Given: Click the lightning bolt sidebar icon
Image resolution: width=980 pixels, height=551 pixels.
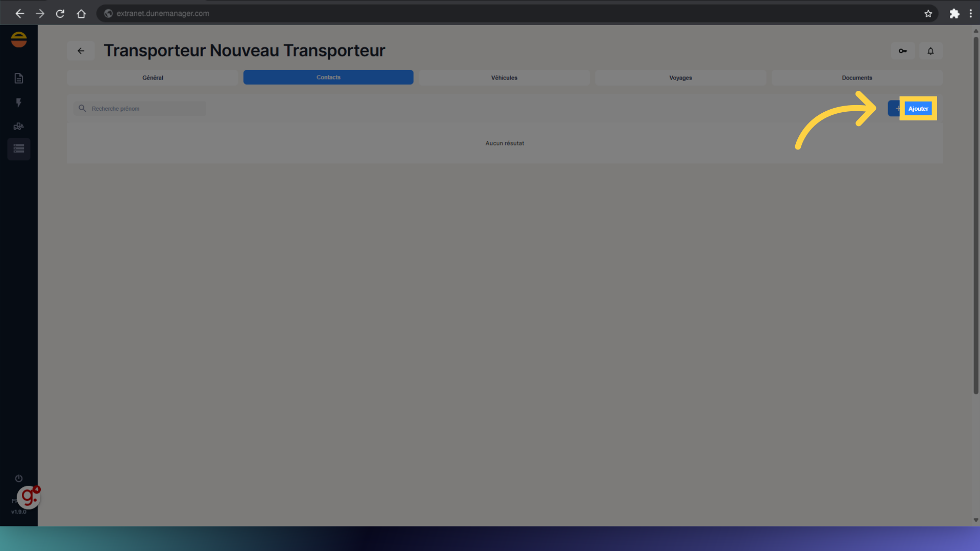Looking at the screenshot, I should tap(19, 103).
